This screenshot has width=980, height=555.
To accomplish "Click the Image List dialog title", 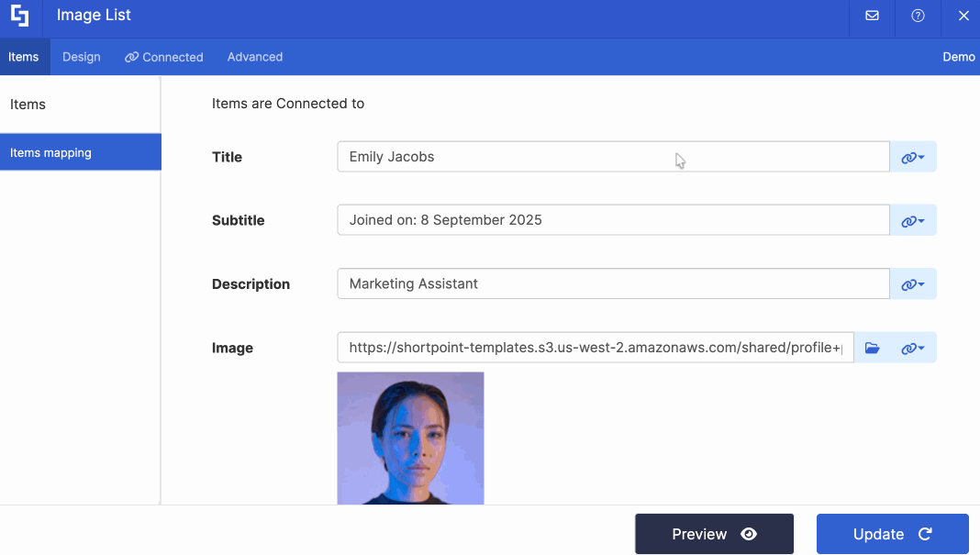I will pos(94,15).
